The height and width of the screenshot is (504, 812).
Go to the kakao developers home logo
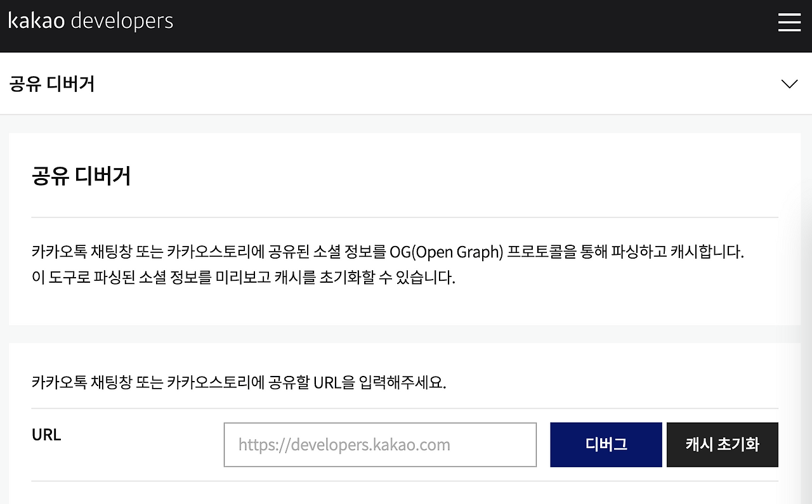click(91, 21)
